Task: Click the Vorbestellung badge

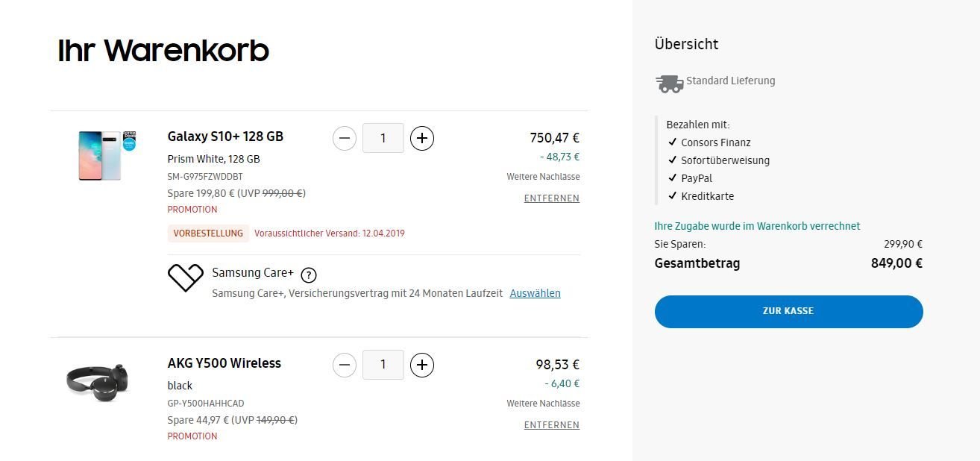Action: 208,233
